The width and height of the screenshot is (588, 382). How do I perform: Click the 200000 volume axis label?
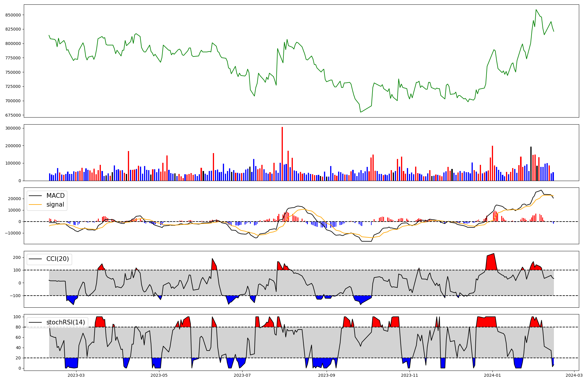pyautogui.click(x=13, y=146)
